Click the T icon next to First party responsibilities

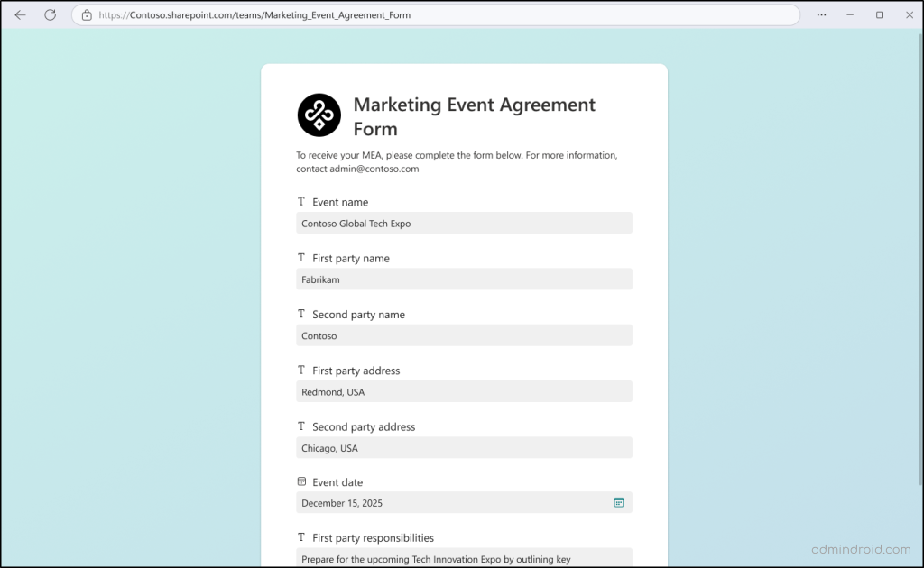(301, 537)
